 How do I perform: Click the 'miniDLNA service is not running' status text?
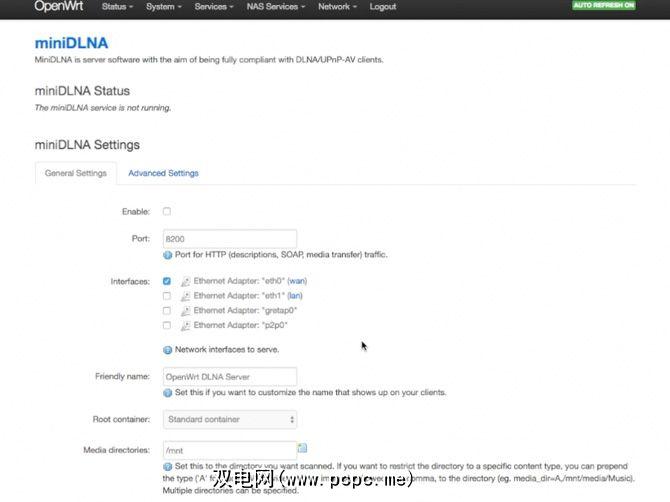click(x=103, y=108)
